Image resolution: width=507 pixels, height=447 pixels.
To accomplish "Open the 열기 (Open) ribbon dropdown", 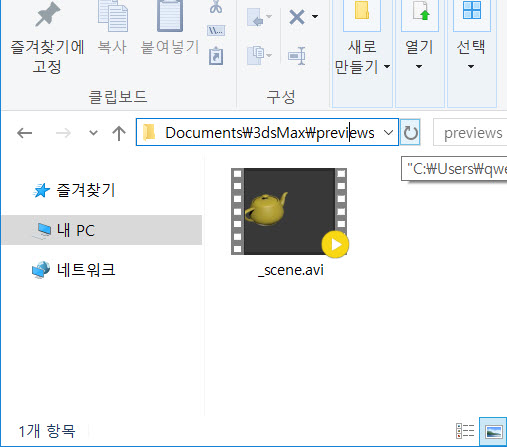I will coord(419,53).
